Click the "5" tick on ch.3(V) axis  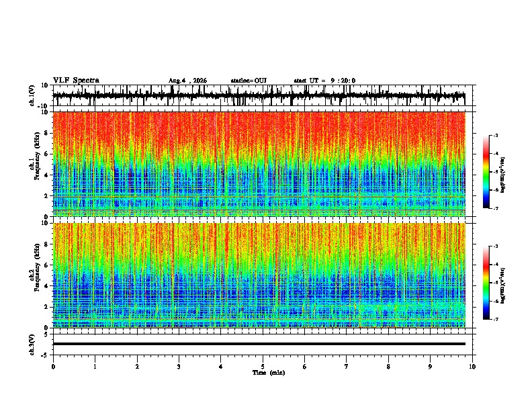46,334
